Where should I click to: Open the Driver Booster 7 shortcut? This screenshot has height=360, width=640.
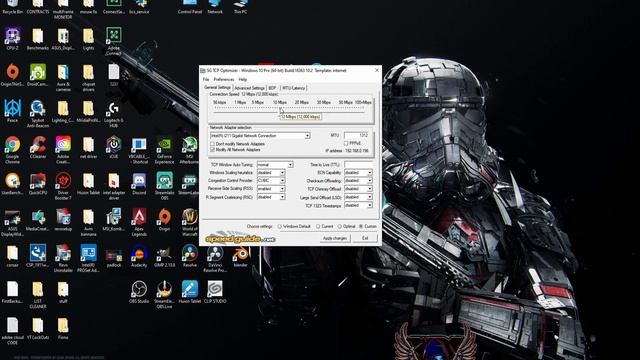pyautogui.click(x=63, y=186)
